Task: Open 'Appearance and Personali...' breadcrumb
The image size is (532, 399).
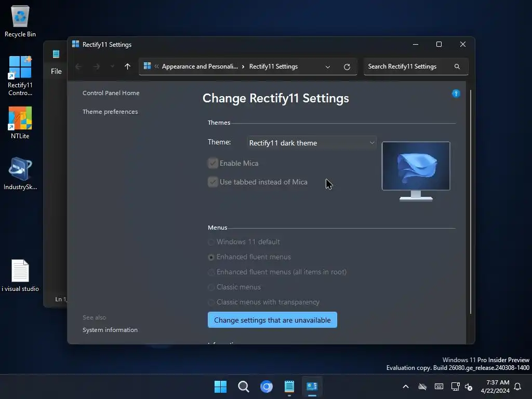Action: (x=200, y=66)
